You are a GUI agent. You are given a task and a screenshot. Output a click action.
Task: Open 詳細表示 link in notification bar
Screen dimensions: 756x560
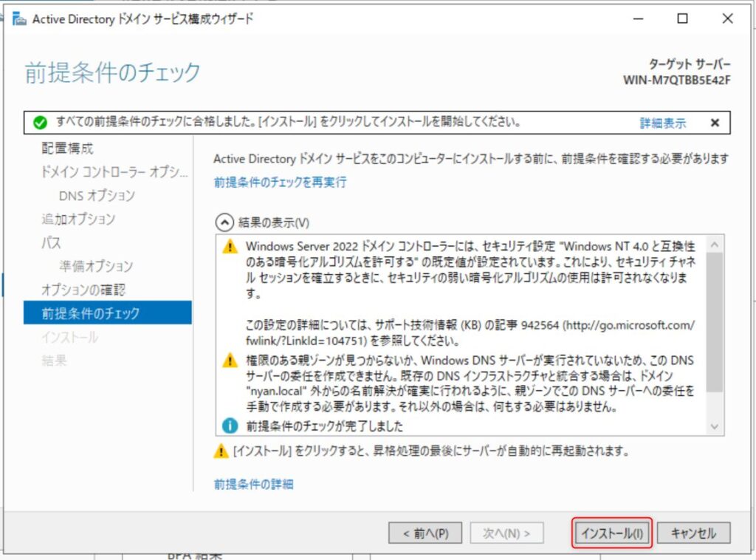[x=662, y=123]
